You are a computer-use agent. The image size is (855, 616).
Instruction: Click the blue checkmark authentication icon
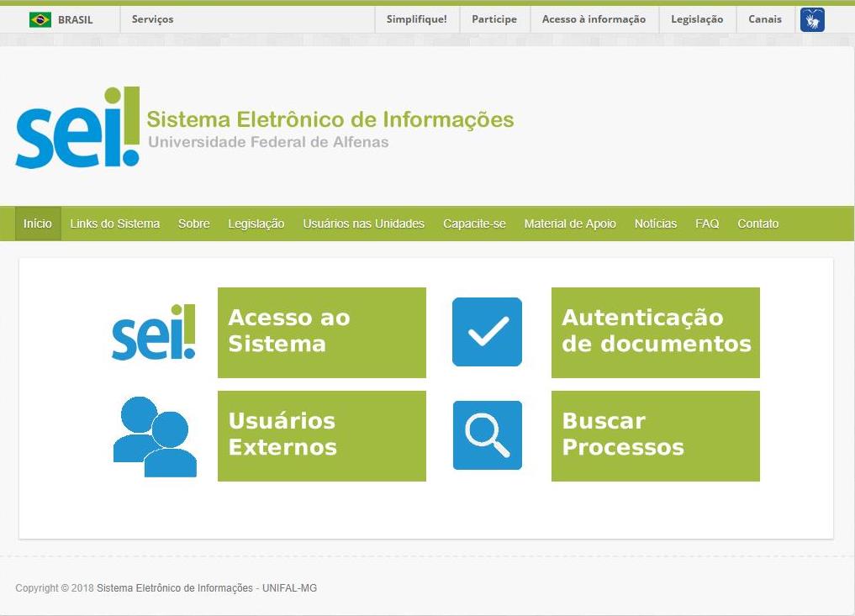(x=487, y=332)
